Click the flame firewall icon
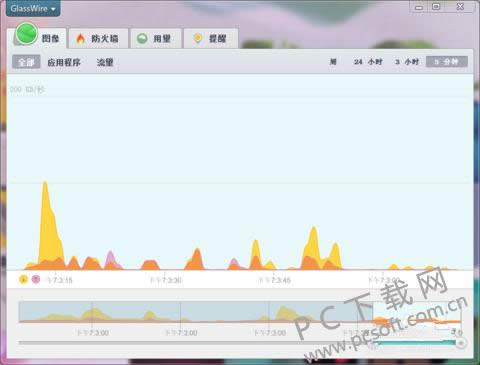480x365 pixels. 80,39
